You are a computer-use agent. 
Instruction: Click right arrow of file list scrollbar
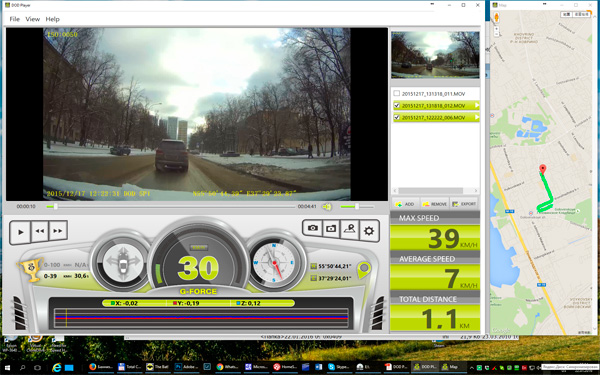(x=476, y=191)
